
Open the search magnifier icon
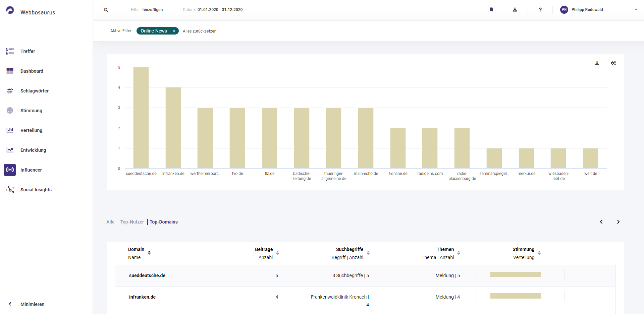coord(106,10)
